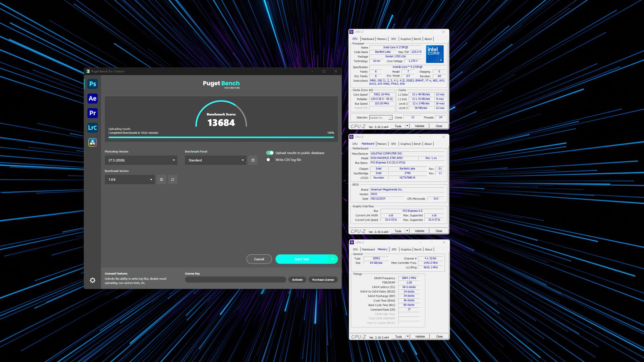
Task: Click the Cancel button
Action: click(x=259, y=259)
